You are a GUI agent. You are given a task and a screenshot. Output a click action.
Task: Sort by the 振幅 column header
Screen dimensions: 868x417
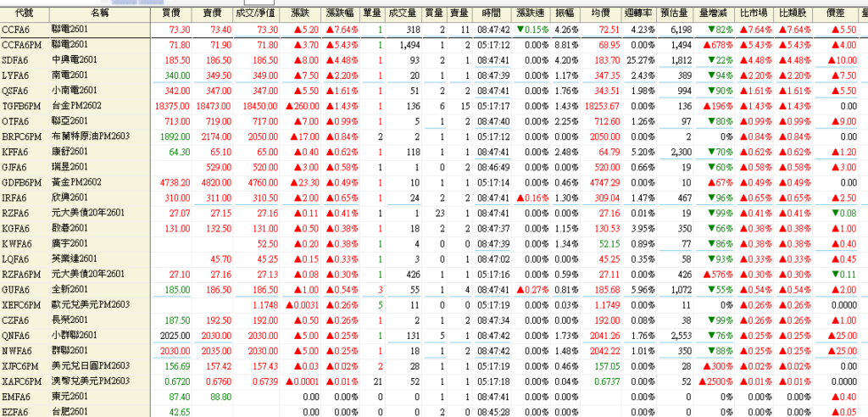click(x=566, y=14)
